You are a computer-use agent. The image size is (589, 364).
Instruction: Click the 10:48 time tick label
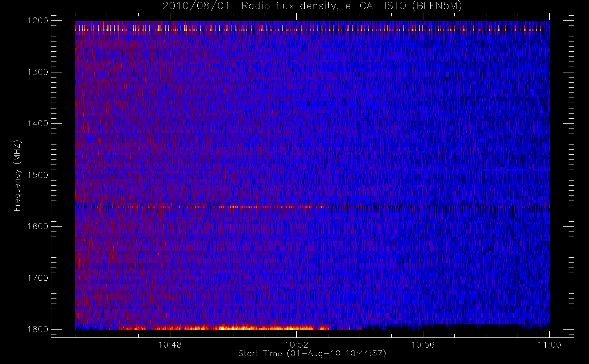[170, 345]
